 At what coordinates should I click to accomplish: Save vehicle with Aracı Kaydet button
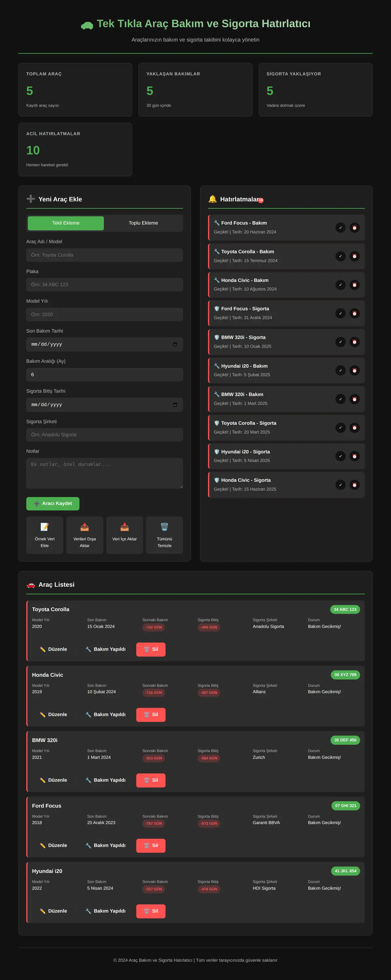point(53,503)
